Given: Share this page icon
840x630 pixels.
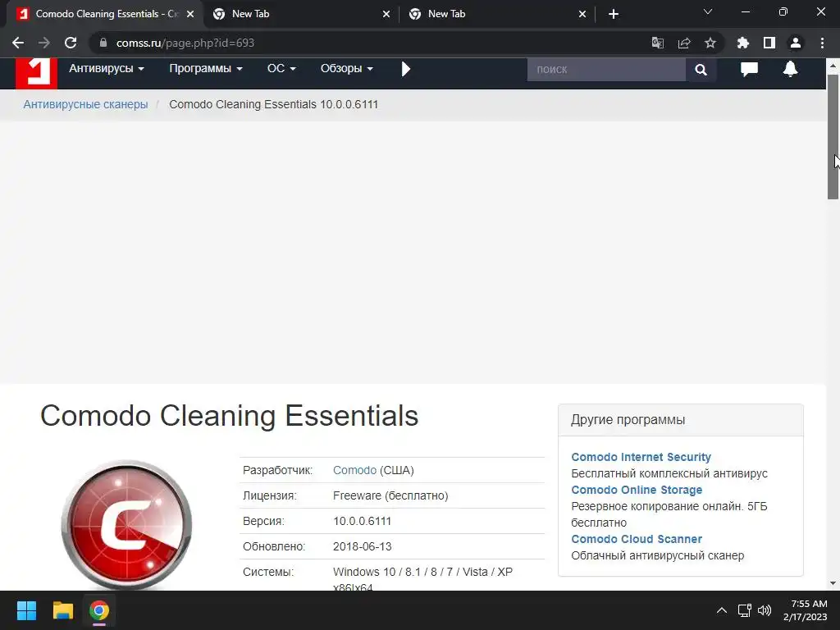Looking at the screenshot, I should [x=684, y=43].
